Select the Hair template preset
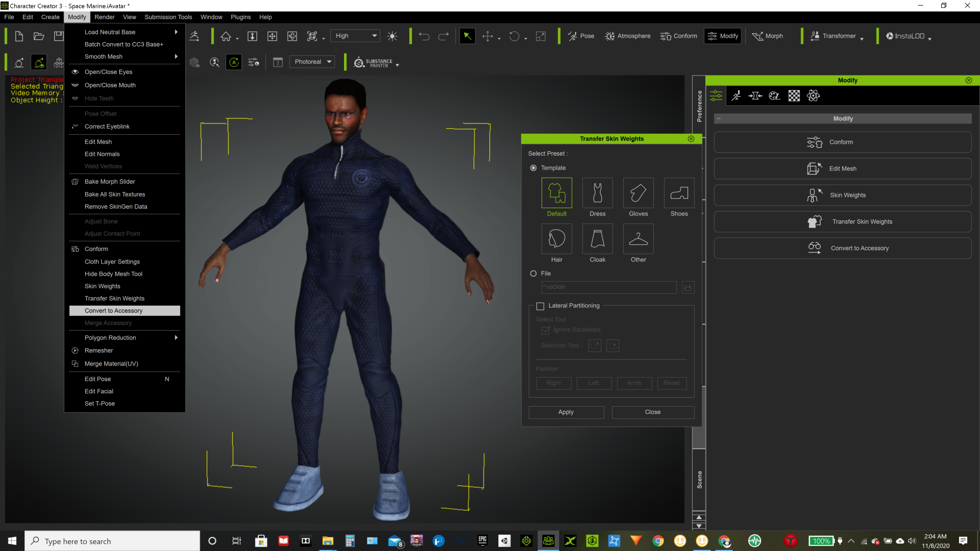980x551 pixels. 557,239
